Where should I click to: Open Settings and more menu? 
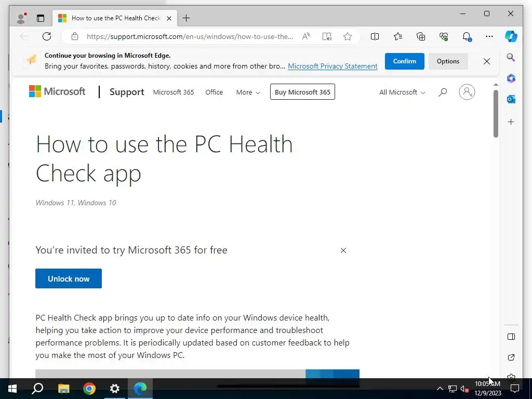tap(489, 36)
